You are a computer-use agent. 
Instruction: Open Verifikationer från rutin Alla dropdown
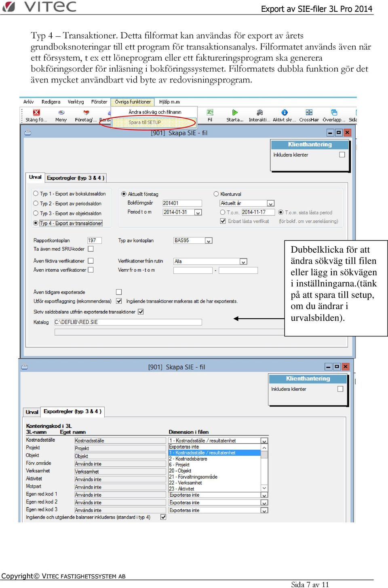243,262
